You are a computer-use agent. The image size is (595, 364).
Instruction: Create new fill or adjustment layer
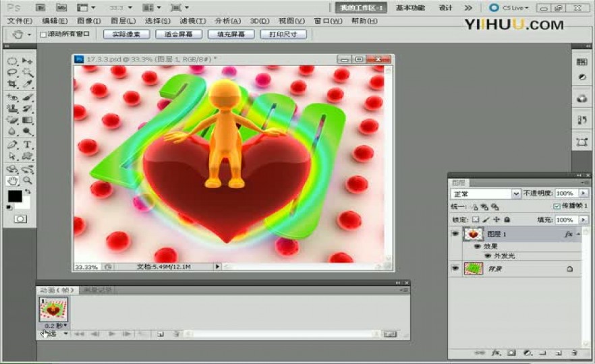tap(528, 353)
